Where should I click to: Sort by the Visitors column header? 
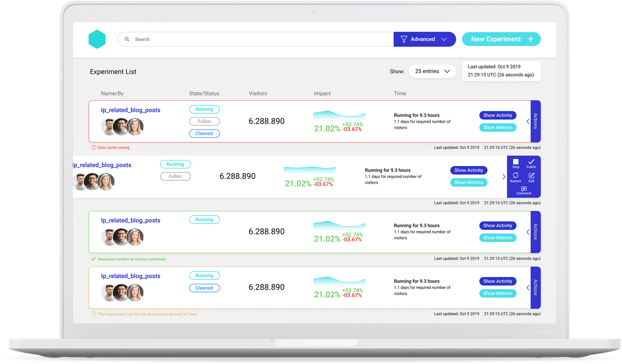coord(258,94)
